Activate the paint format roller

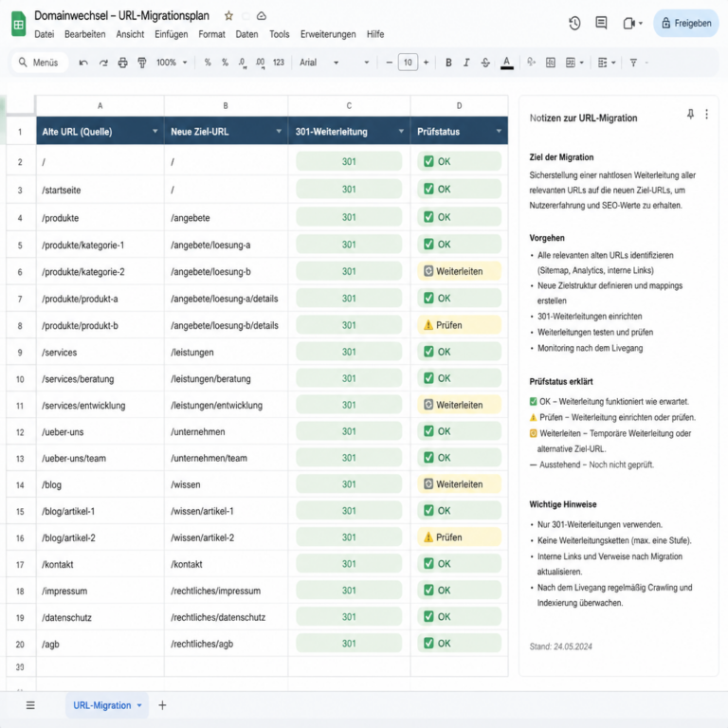[x=142, y=63]
